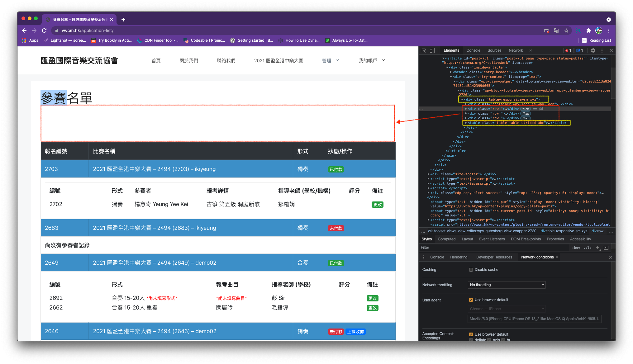Click the address bar URL vwcm.hk/application-list/
Image resolution: width=633 pixels, height=364 pixels.
[88, 31]
